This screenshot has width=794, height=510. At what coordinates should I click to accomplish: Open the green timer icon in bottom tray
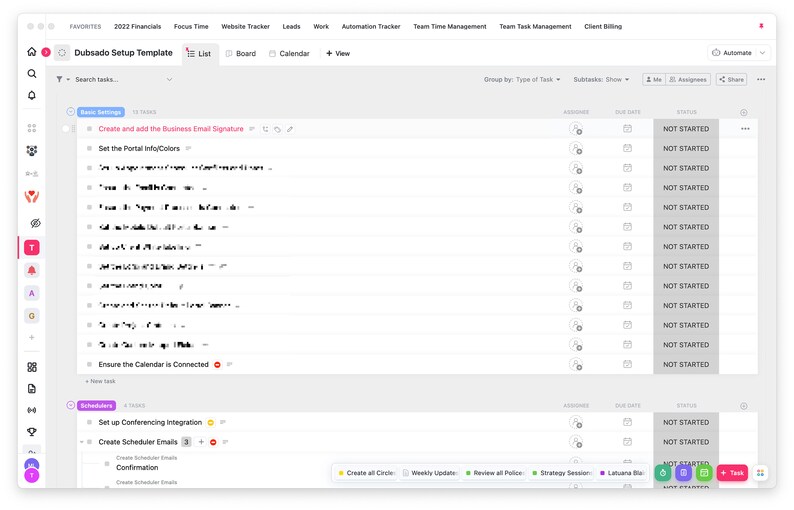click(x=663, y=473)
